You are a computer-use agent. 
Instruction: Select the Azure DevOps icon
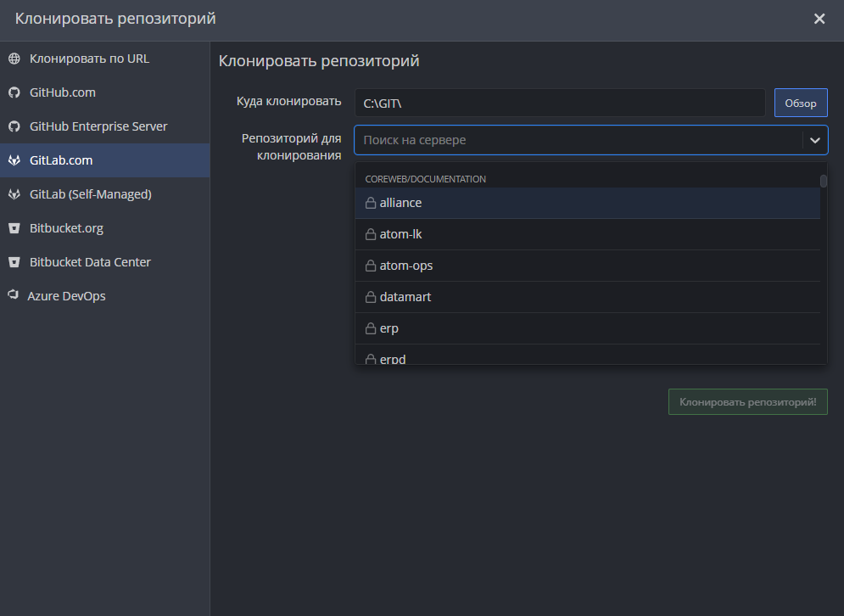[13, 295]
